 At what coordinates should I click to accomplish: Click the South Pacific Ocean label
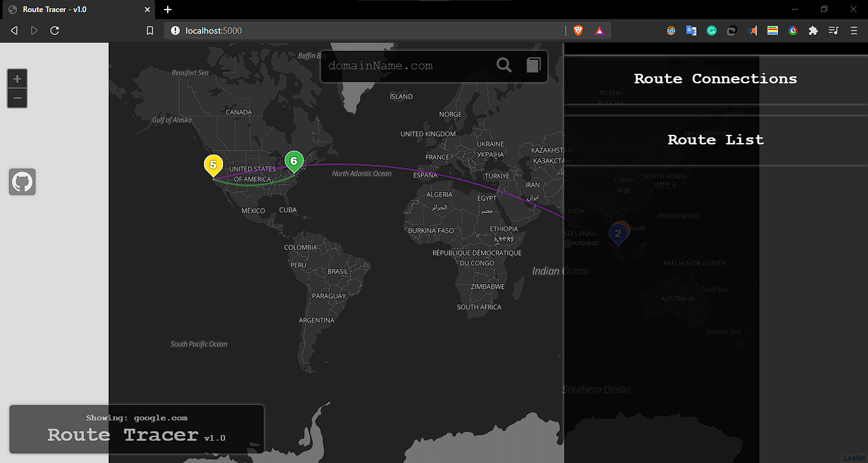(199, 344)
